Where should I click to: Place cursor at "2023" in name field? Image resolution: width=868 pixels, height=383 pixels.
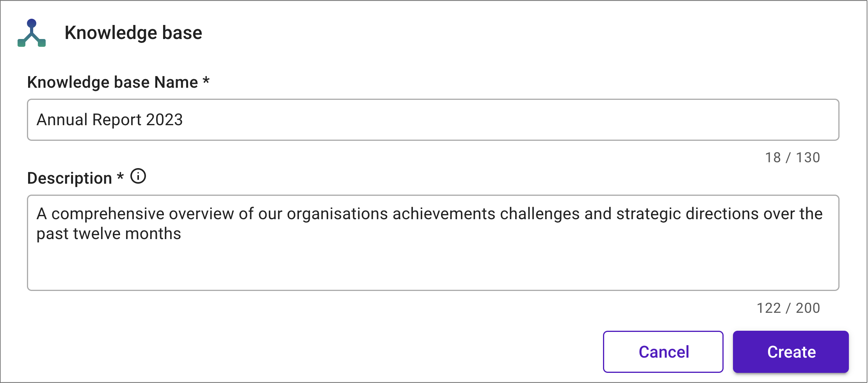point(164,120)
